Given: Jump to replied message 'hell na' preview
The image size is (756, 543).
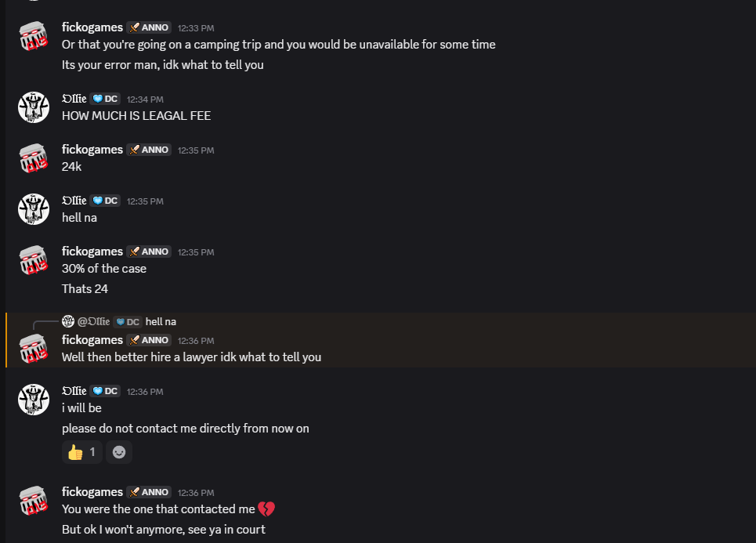Looking at the screenshot, I should pyautogui.click(x=161, y=322).
